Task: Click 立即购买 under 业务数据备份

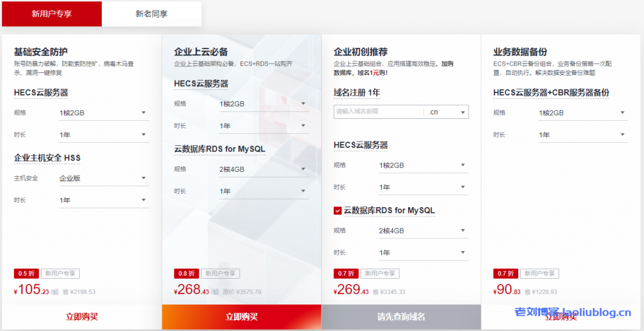Action: coord(560,317)
